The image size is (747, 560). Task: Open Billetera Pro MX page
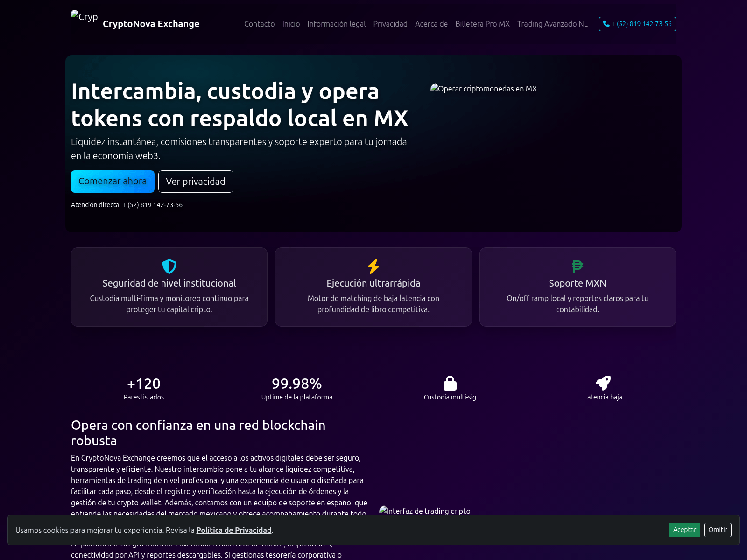tap(482, 24)
